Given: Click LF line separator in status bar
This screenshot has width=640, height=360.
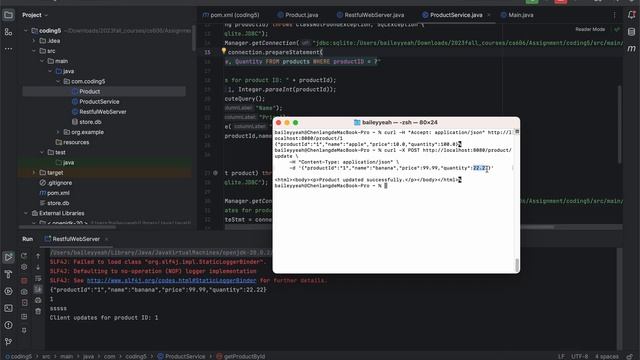Looking at the screenshot, I should (561, 356).
